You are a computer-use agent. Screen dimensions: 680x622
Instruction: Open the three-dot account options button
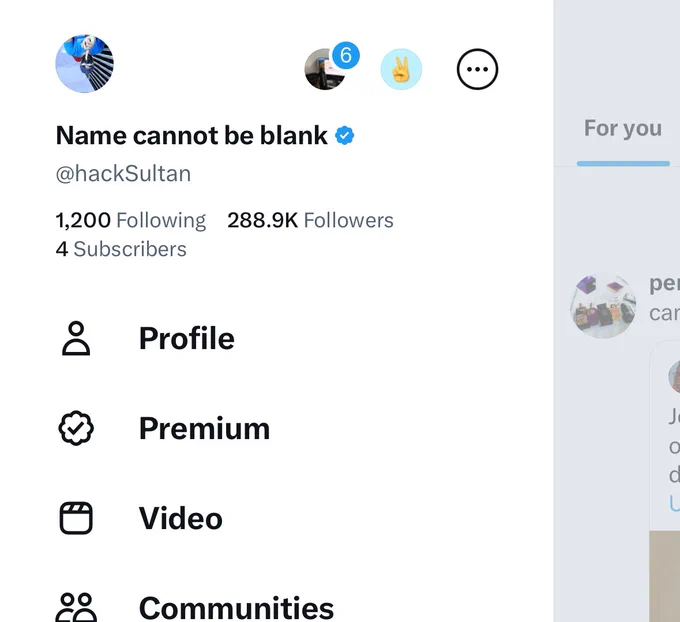click(x=477, y=69)
